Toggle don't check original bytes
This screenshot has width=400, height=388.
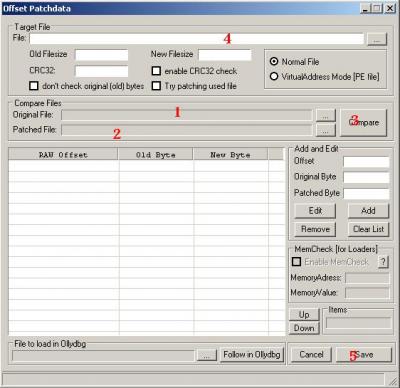point(34,86)
